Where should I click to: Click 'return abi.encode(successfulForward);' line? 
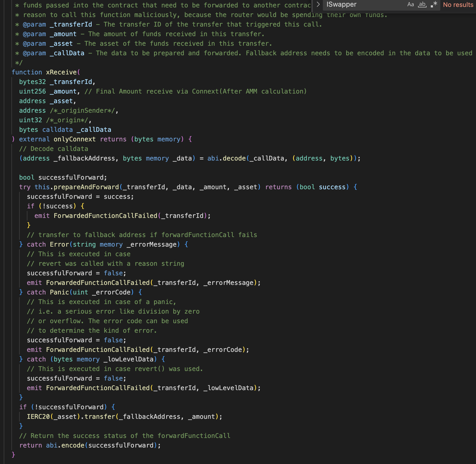[90, 445]
